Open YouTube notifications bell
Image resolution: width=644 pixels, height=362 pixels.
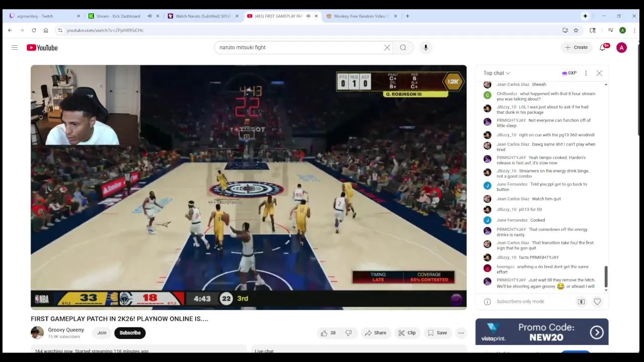(603, 47)
